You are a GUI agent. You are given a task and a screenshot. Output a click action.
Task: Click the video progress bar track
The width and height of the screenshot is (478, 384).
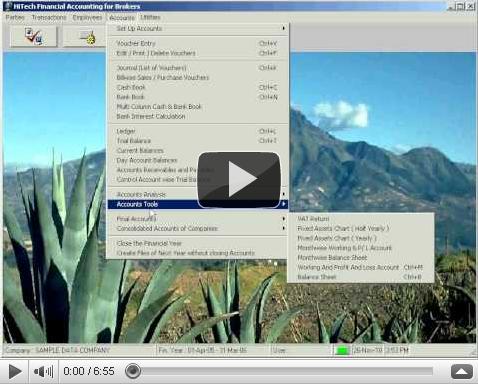(x=287, y=371)
